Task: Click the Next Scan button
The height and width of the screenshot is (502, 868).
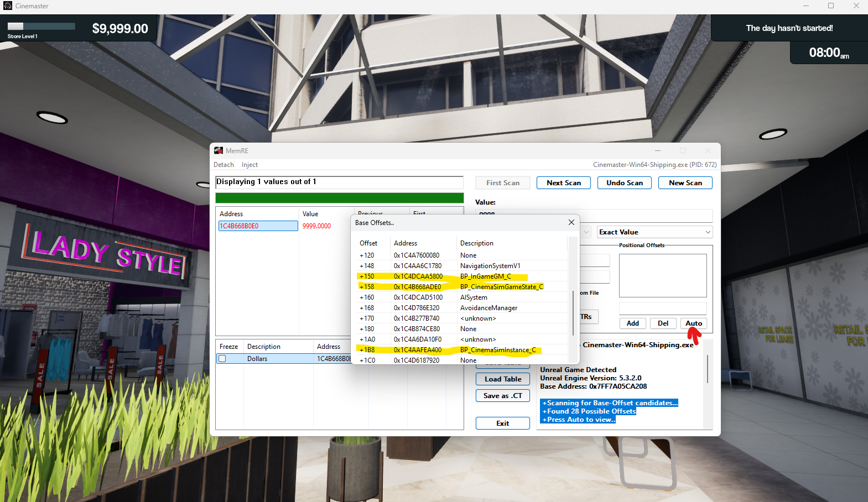Action: coord(564,183)
